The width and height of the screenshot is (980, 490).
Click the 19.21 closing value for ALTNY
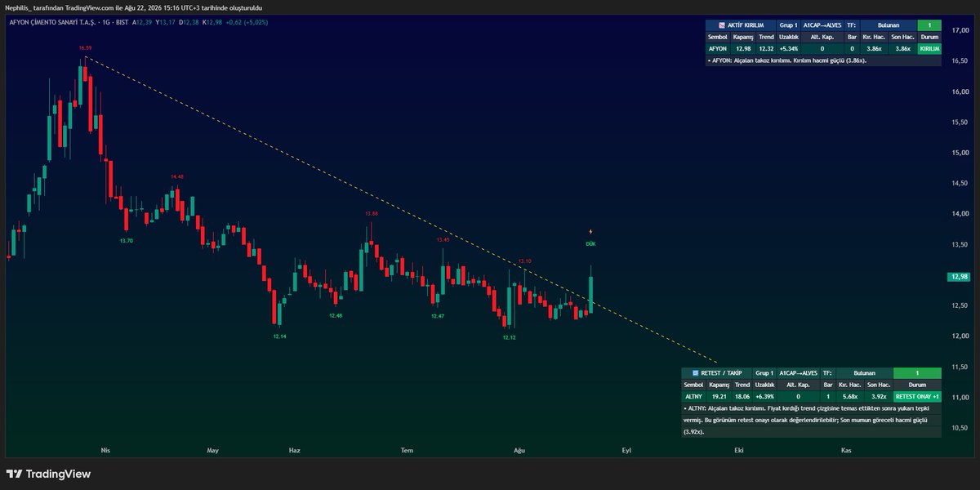(719, 396)
